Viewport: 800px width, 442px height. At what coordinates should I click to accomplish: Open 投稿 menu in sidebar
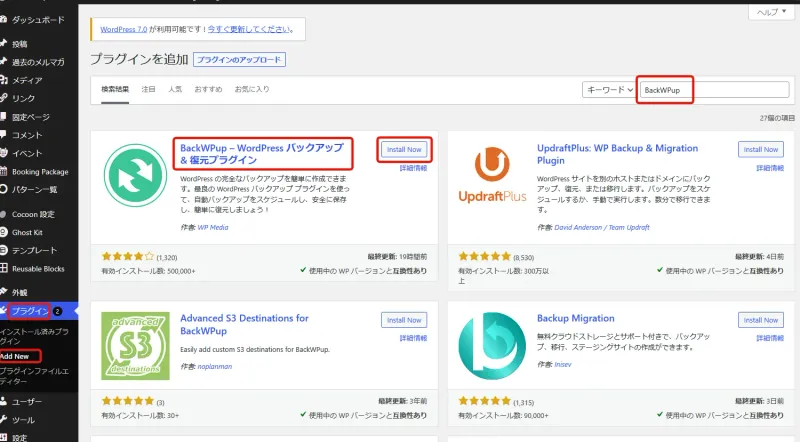(19, 44)
